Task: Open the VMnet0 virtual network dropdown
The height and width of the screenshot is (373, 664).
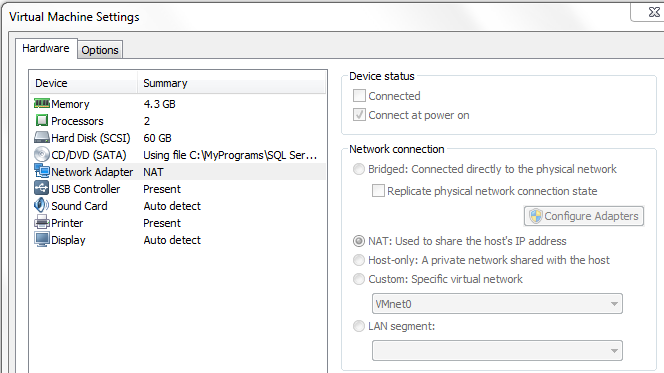Action: click(497, 304)
